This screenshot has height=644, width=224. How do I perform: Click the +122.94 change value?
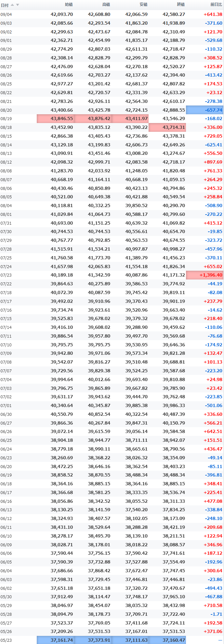pos(213,536)
